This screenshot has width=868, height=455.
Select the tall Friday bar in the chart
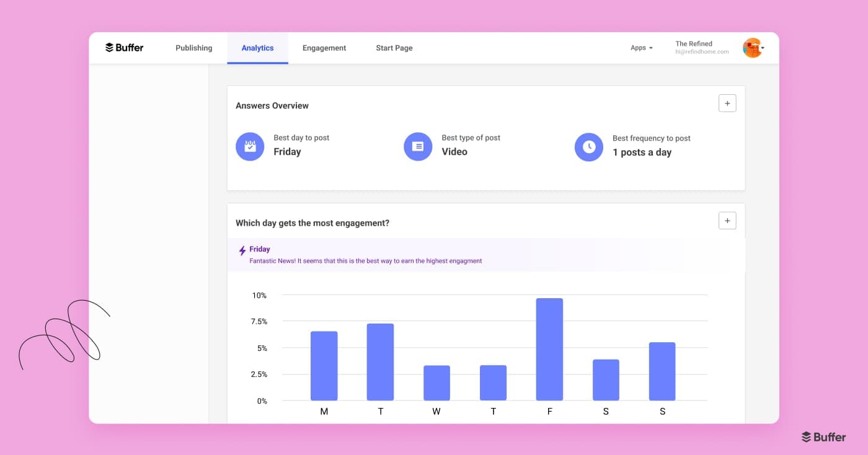tap(549, 347)
